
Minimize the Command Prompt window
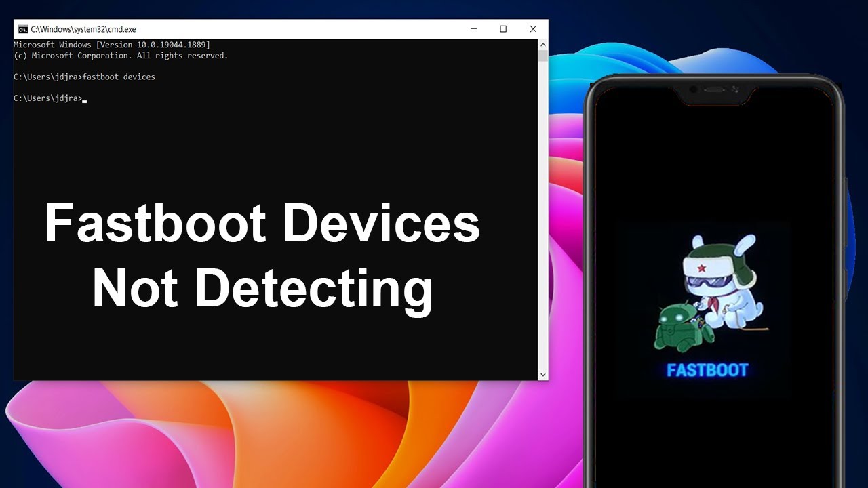[473, 29]
